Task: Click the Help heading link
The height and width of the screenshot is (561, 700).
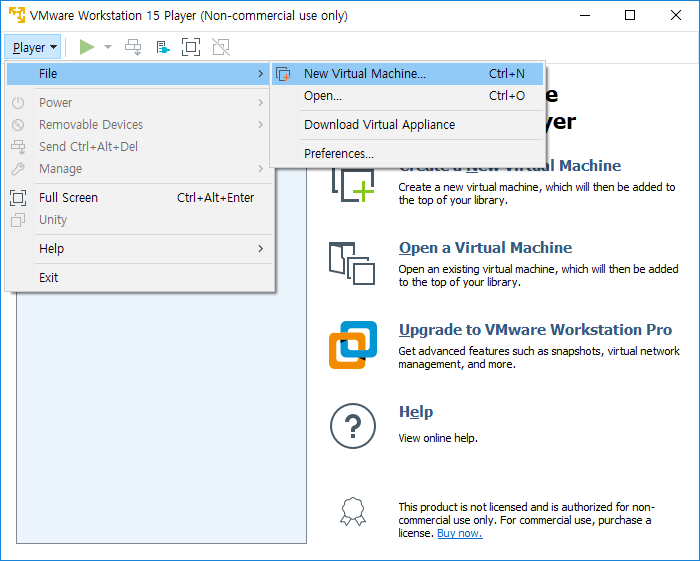Action: [416, 411]
